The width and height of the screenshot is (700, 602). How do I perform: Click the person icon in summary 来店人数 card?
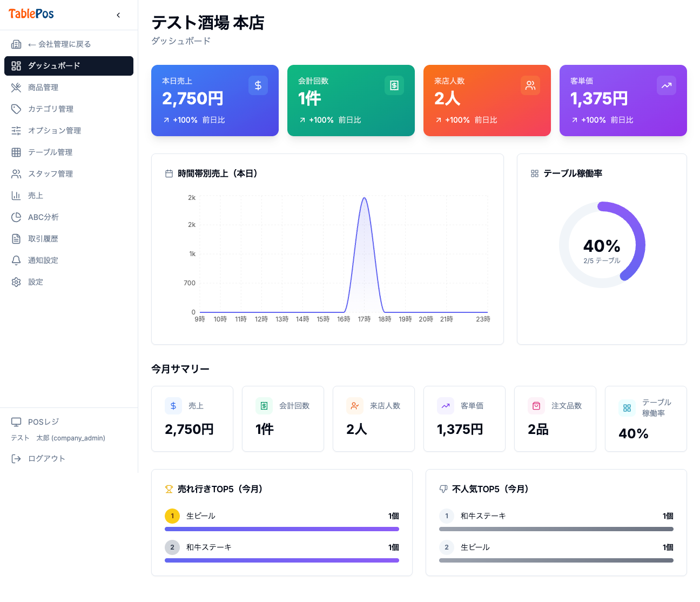355,406
